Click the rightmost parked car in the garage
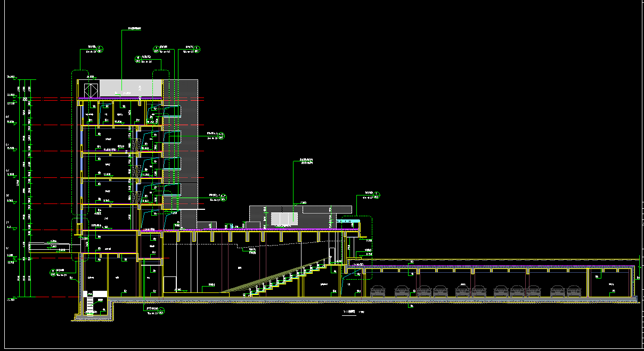The image size is (644, 351). coord(573,291)
